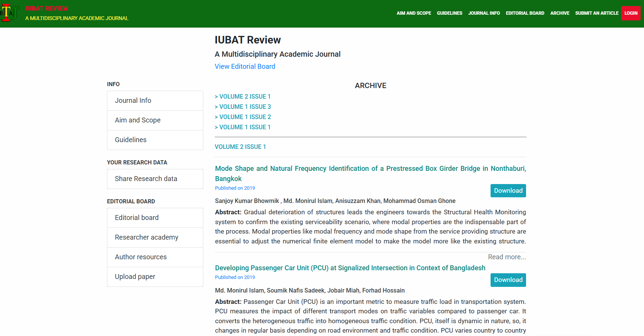Follow the View Editorial Board link
The width and height of the screenshot is (644, 336).
point(245,67)
